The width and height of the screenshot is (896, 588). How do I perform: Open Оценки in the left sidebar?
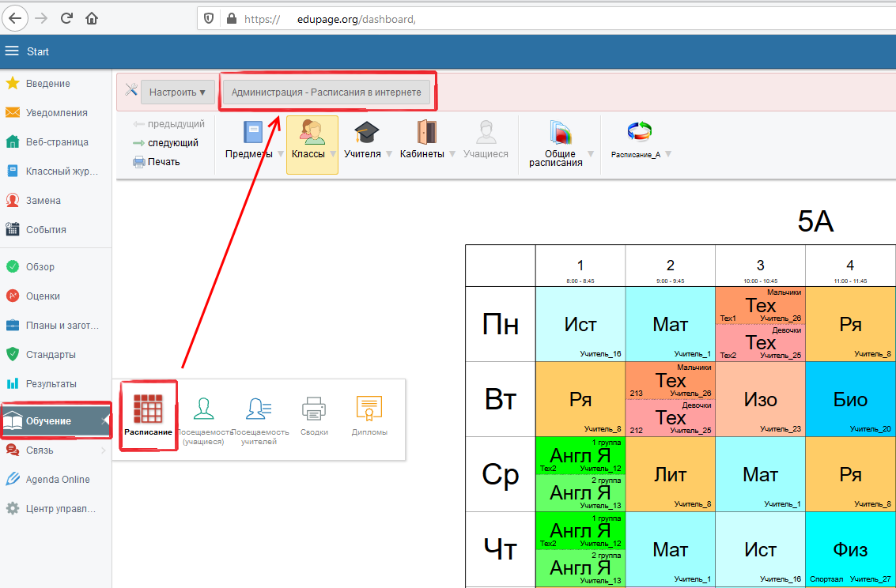[43, 296]
